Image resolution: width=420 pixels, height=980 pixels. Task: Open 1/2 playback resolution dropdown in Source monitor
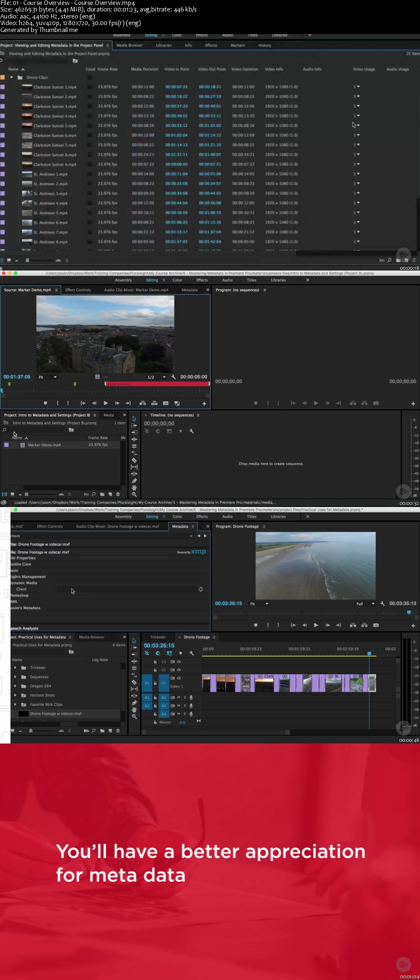157,377
